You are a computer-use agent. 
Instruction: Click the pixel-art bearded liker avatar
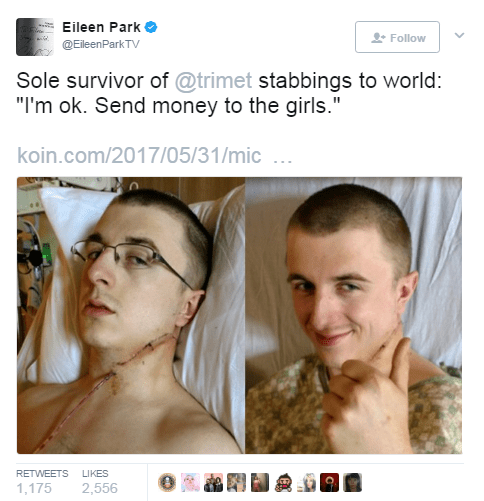click(283, 482)
